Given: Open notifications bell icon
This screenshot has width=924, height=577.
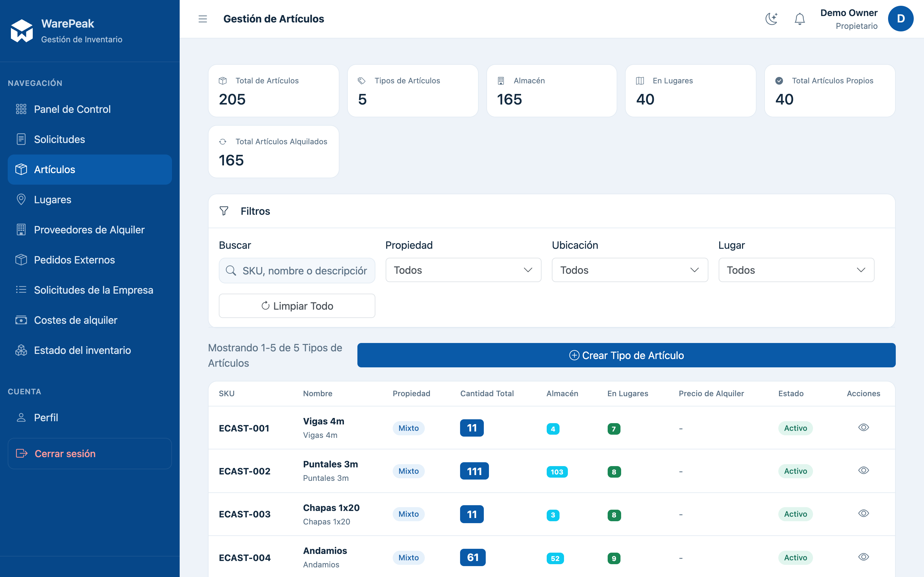Looking at the screenshot, I should pos(800,19).
